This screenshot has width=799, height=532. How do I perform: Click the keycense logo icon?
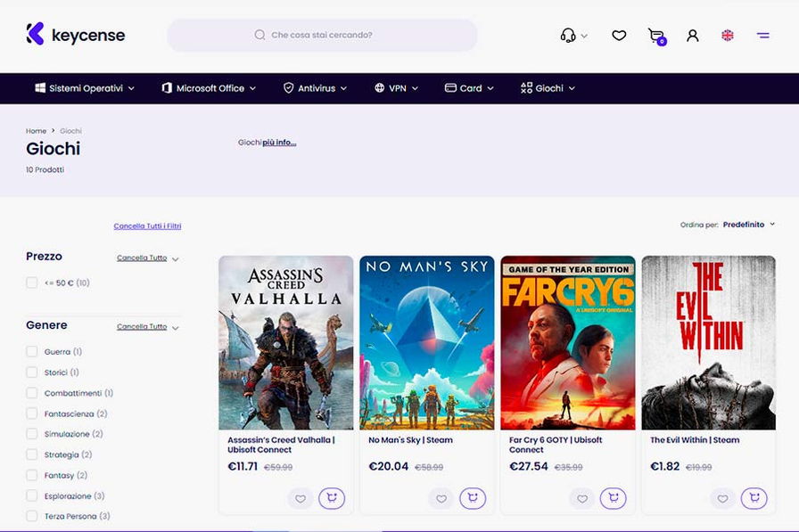tap(35, 35)
